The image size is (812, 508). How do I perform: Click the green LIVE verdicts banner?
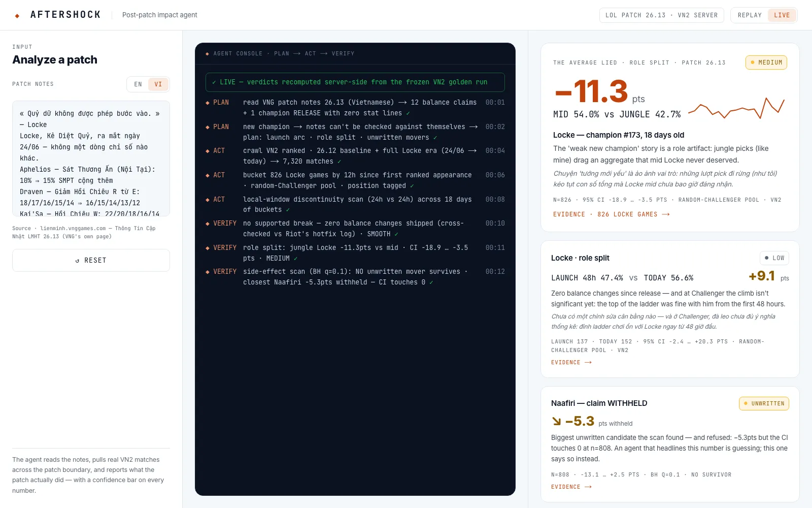coord(355,82)
